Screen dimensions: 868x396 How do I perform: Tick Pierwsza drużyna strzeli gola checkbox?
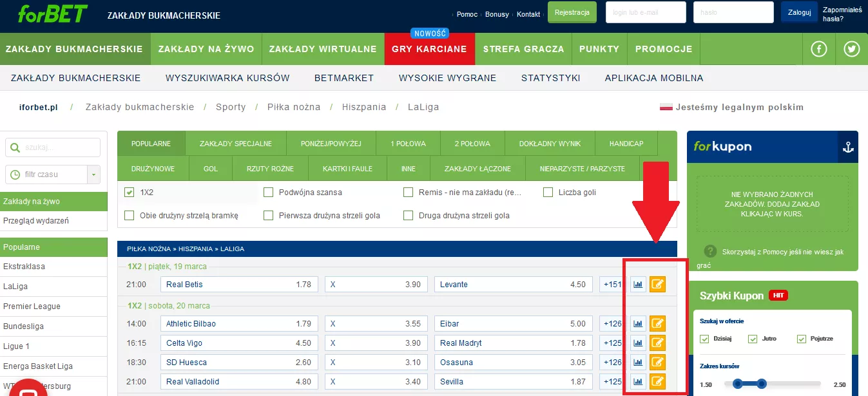[269, 215]
